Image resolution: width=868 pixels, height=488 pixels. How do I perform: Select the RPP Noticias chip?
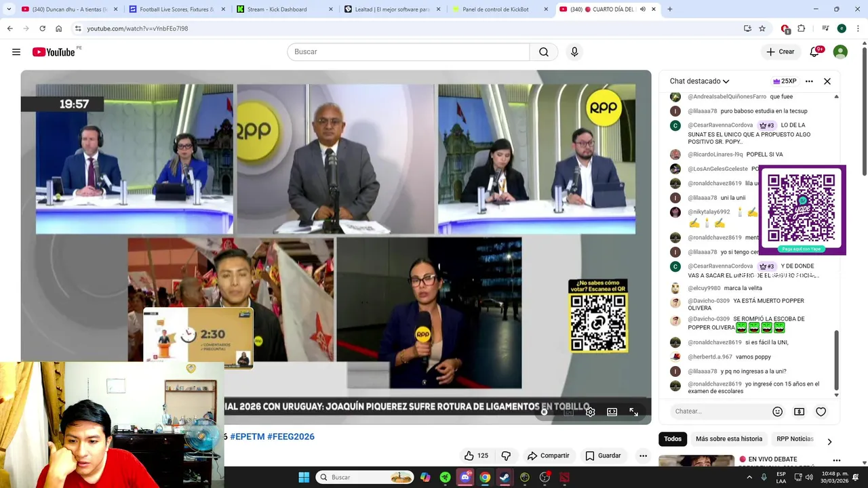tap(795, 439)
